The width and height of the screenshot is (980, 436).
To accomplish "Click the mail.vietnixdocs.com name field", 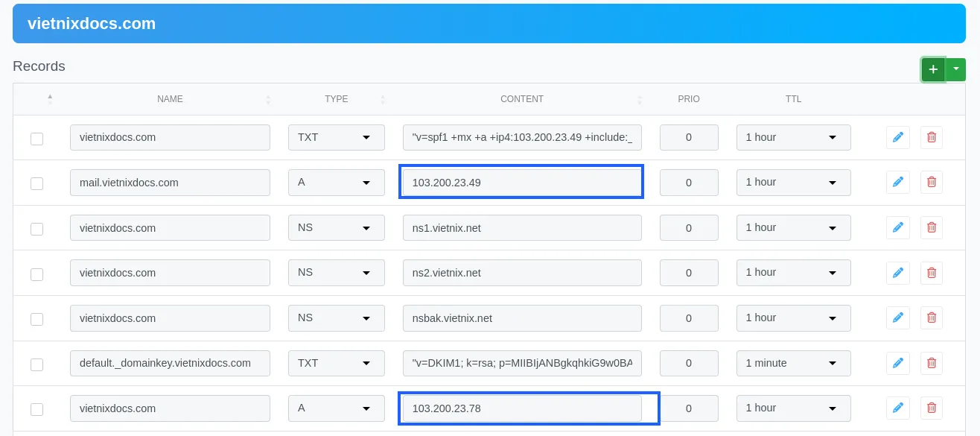I will pos(170,183).
